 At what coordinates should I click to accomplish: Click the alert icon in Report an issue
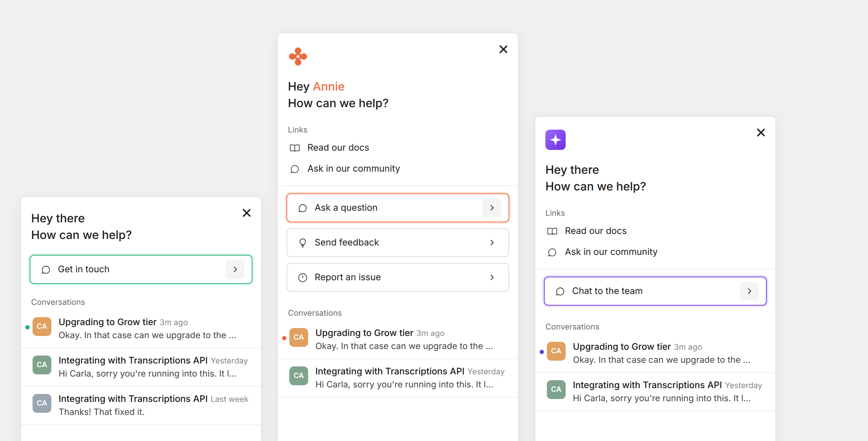303,278
